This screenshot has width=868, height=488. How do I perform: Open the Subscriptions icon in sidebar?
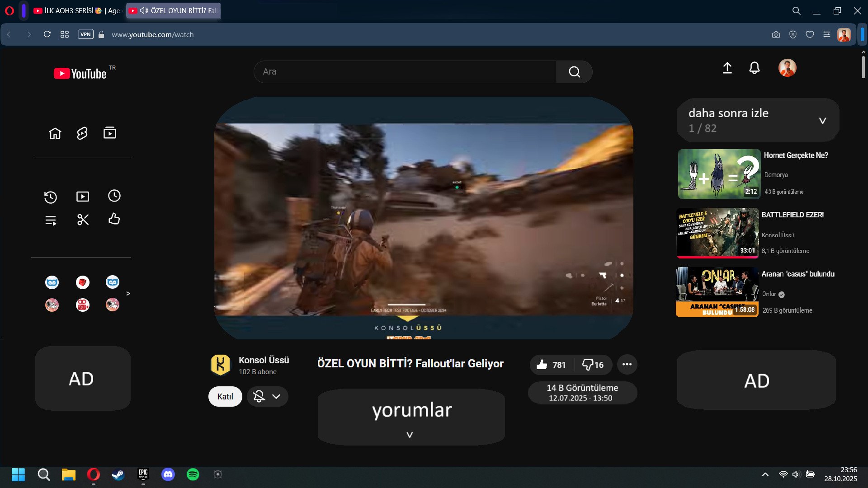coord(110,133)
